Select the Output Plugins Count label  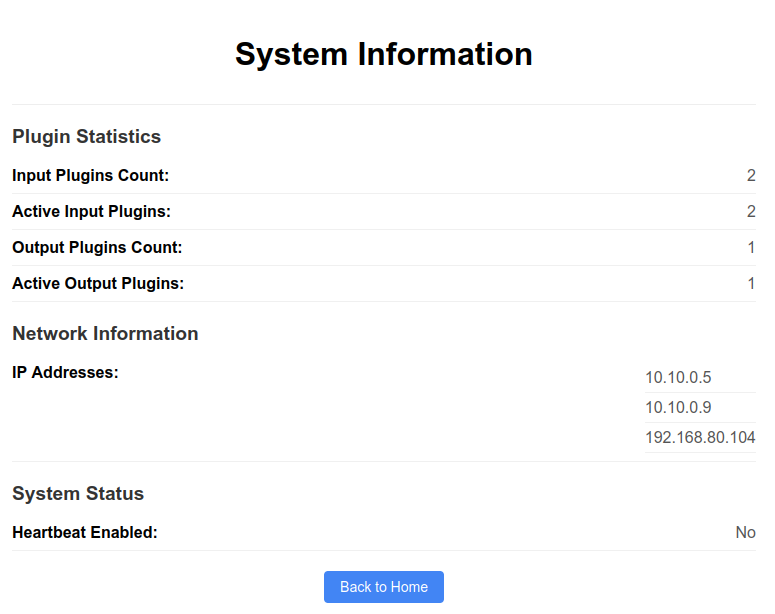point(97,248)
